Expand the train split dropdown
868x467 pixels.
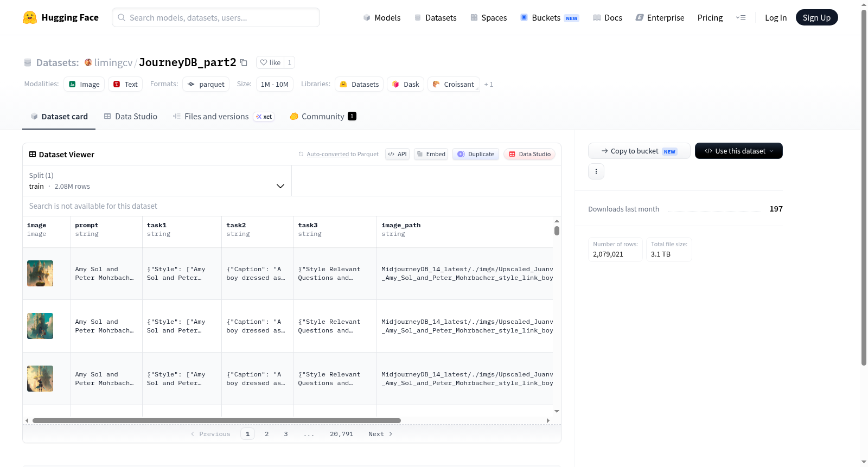[157, 181]
